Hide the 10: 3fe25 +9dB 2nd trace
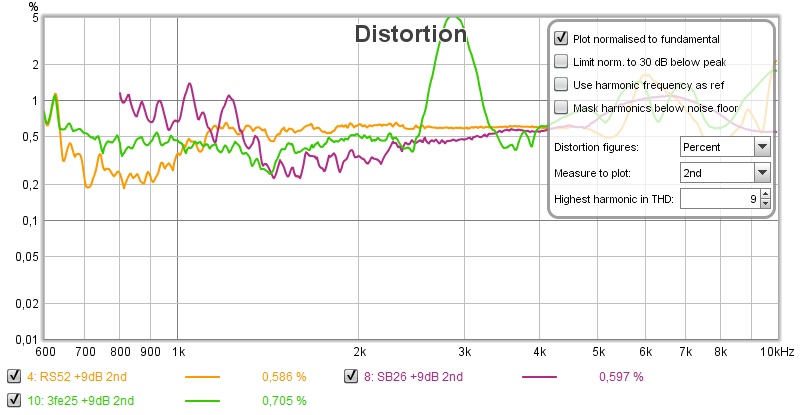 tap(13, 400)
